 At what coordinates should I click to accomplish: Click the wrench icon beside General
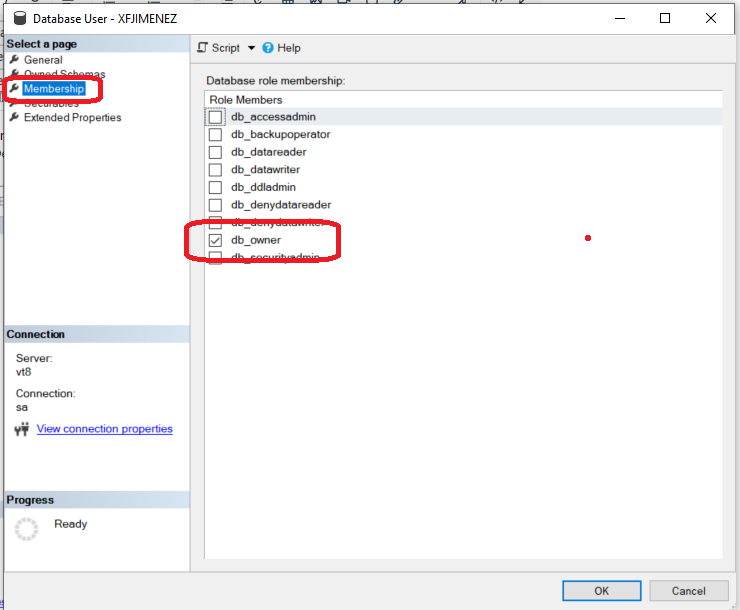[x=15, y=59]
